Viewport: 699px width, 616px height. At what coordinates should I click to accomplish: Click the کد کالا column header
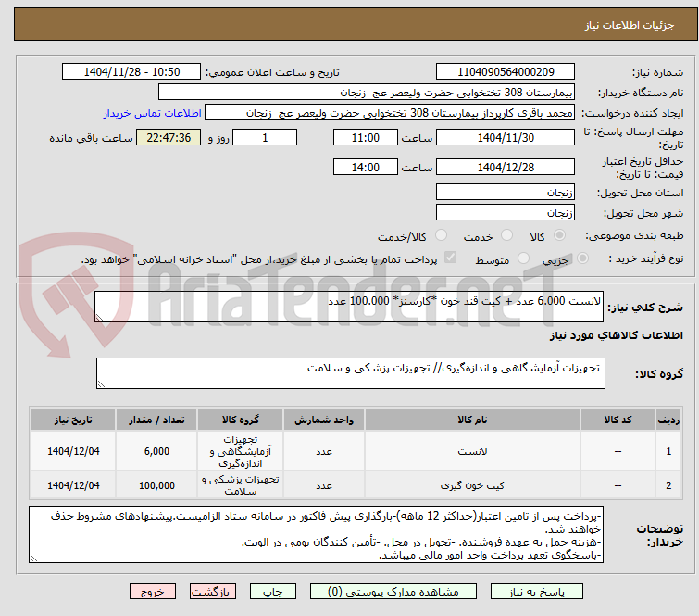pos(618,420)
